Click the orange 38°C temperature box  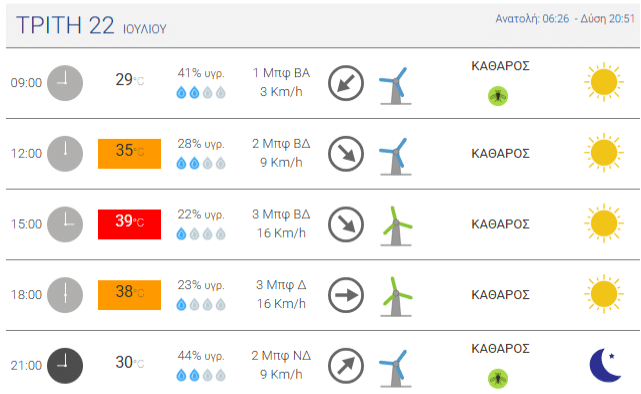(129, 295)
